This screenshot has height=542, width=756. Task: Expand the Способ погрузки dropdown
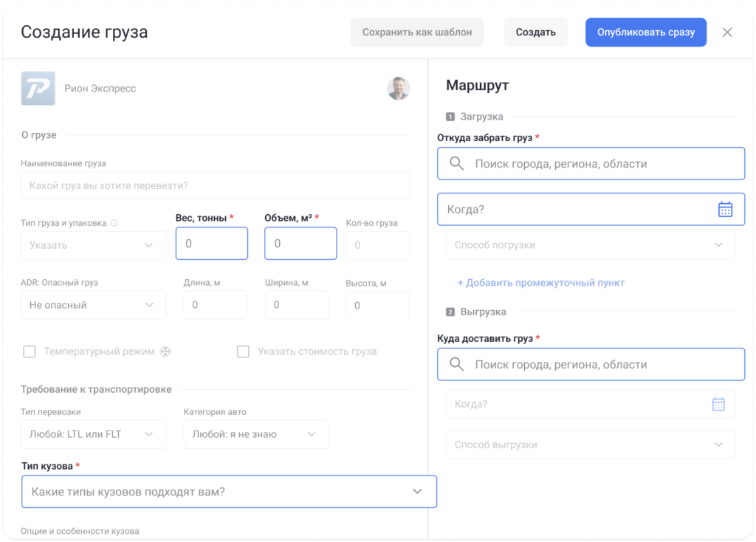click(x=591, y=244)
